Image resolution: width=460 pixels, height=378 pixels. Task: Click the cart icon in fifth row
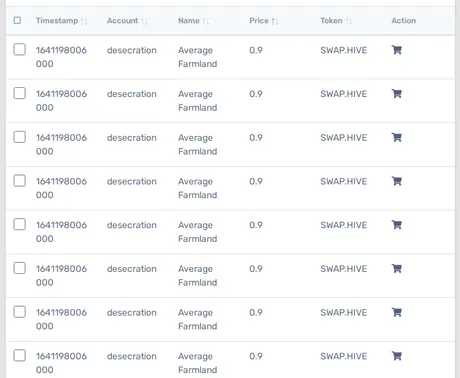[397, 225]
